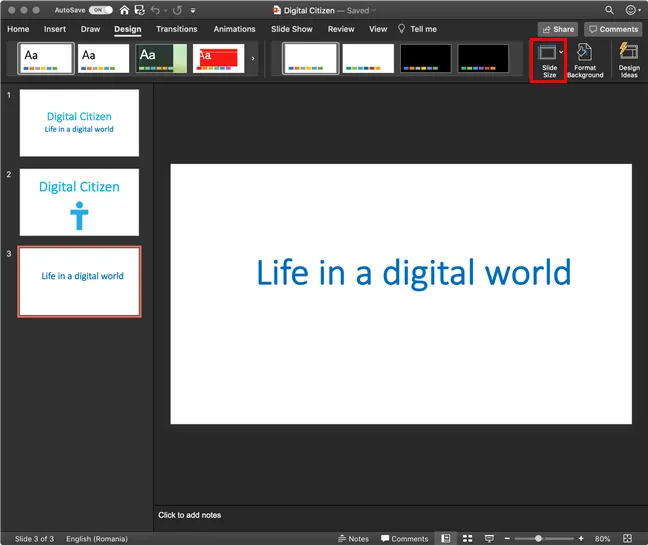Choose the second white variant
This screenshot has height=545, width=648.
click(x=368, y=58)
